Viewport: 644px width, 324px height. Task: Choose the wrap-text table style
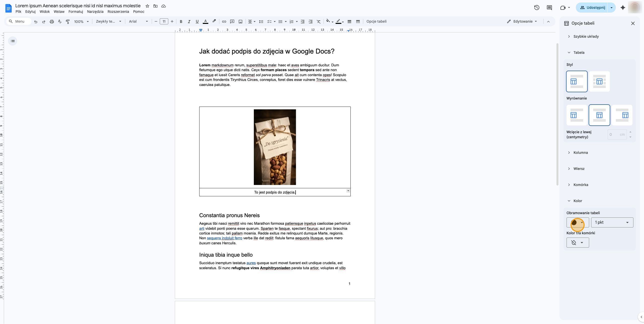pos(599,81)
